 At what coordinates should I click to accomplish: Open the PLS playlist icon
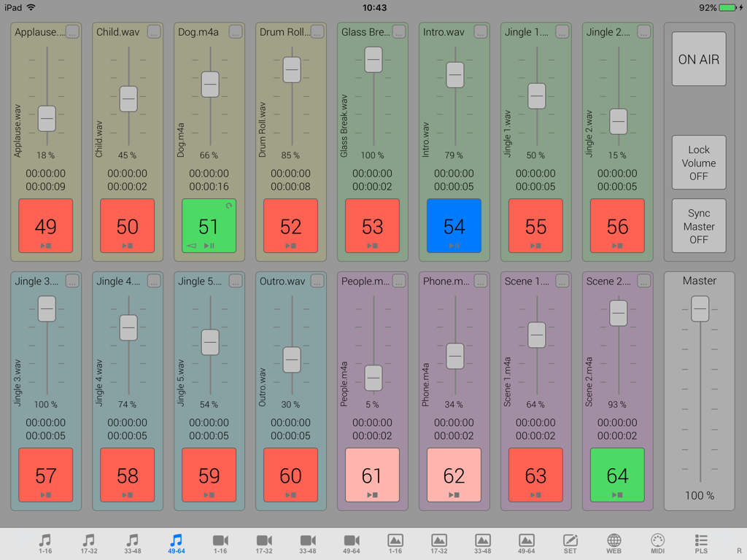[701, 544]
